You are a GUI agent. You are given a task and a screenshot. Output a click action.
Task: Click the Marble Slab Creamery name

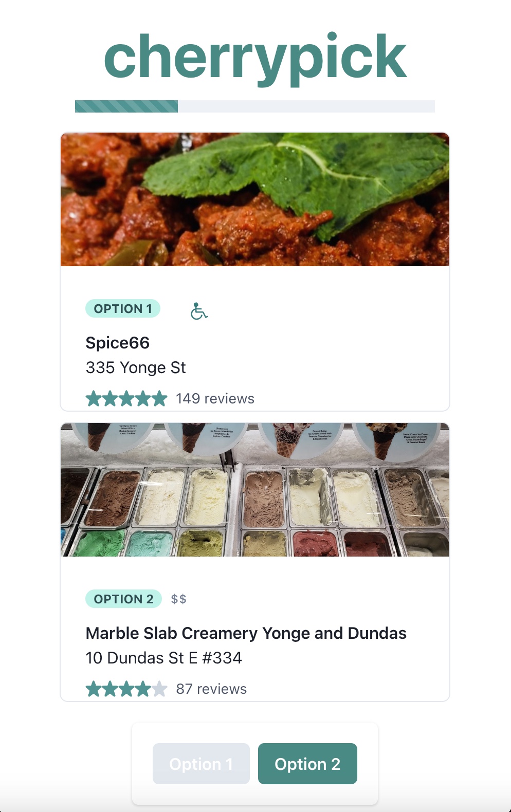tap(246, 633)
